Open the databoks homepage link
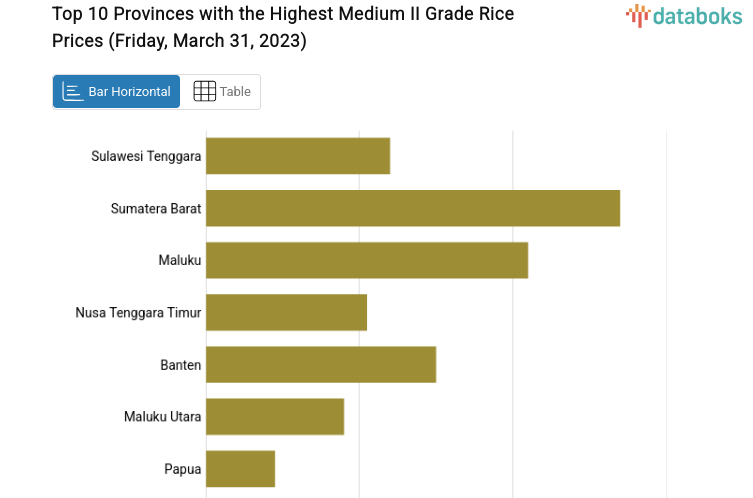Image resolution: width=753 pixels, height=498 pixels. [684, 15]
